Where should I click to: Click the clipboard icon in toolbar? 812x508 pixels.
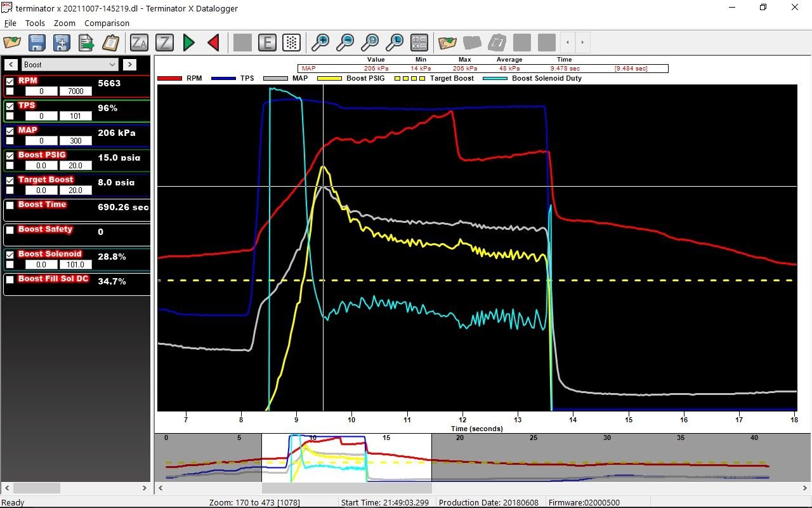[110, 43]
